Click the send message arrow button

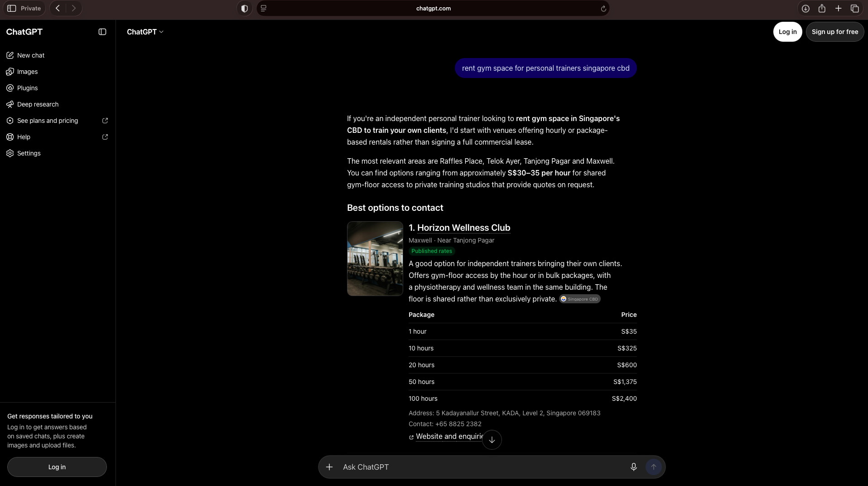click(653, 467)
